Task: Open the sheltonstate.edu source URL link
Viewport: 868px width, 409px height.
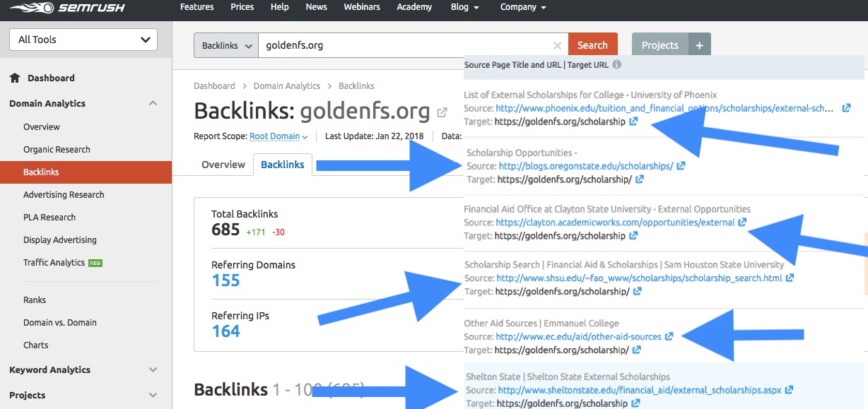Action: click(x=640, y=390)
